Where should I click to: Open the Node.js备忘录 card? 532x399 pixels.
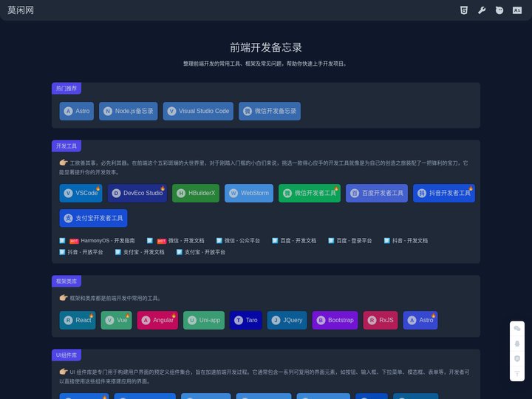coord(129,111)
